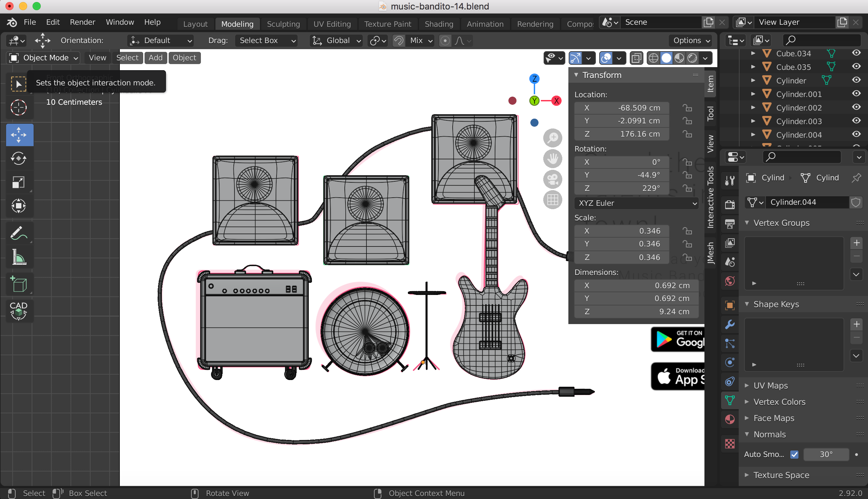Adjust the Auto Smooth 30° angle field

pos(826,455)
